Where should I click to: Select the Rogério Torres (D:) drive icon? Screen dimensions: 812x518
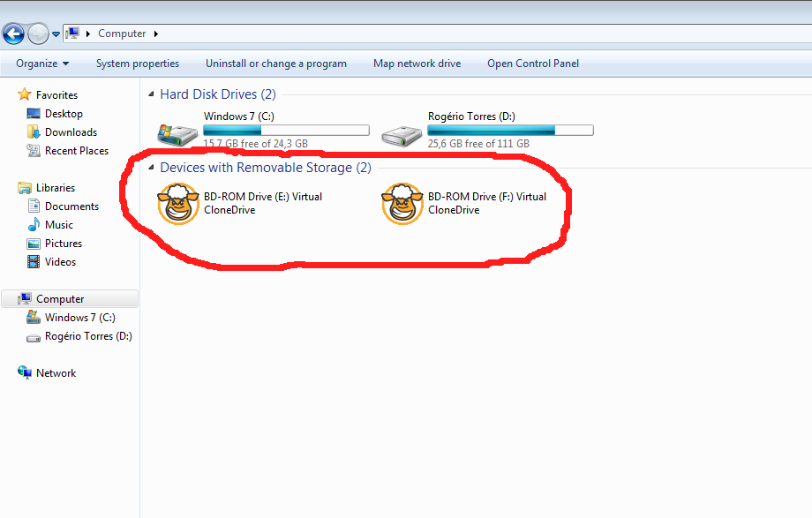click(x=402, y=132)
